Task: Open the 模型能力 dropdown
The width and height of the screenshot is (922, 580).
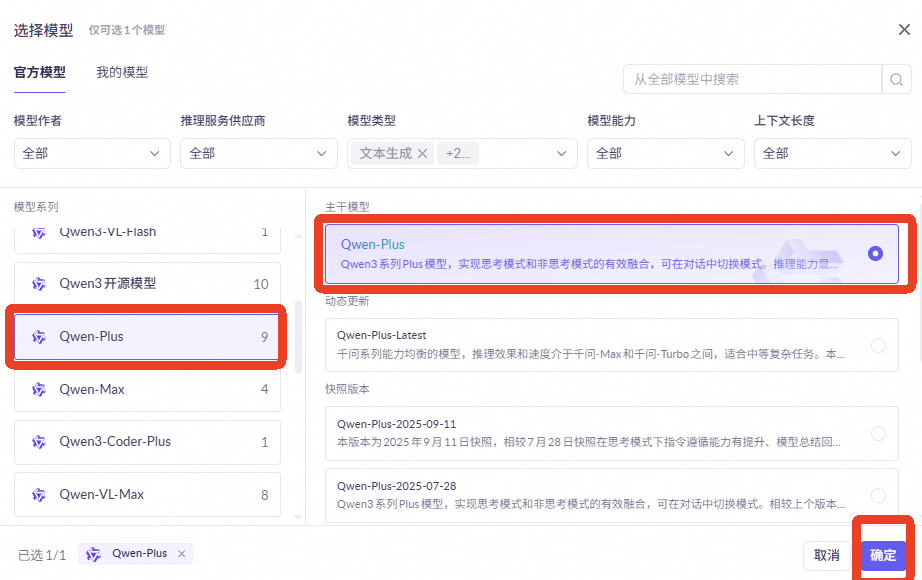Action: pyautogui.click(x=666, y=154)
